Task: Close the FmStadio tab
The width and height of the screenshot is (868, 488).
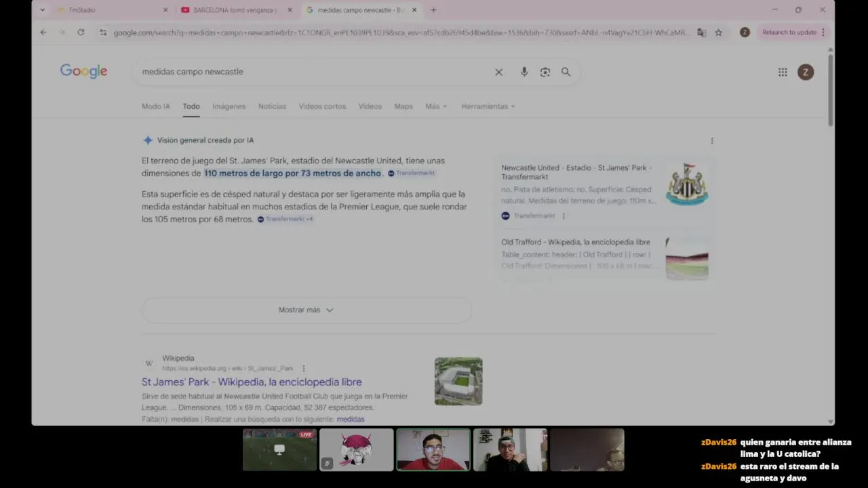Action: click(x=165, y=10)
